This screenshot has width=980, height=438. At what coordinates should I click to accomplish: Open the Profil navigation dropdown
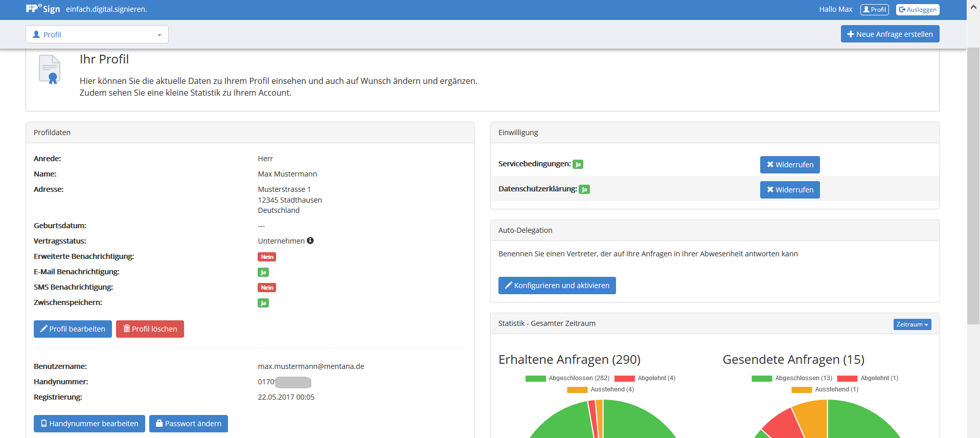(97, 35)
